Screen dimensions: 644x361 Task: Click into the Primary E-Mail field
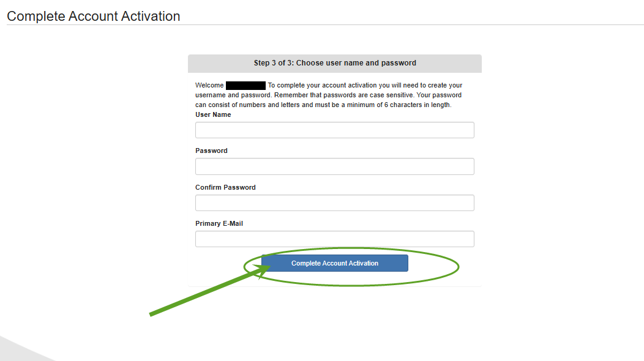coord(334,239)
